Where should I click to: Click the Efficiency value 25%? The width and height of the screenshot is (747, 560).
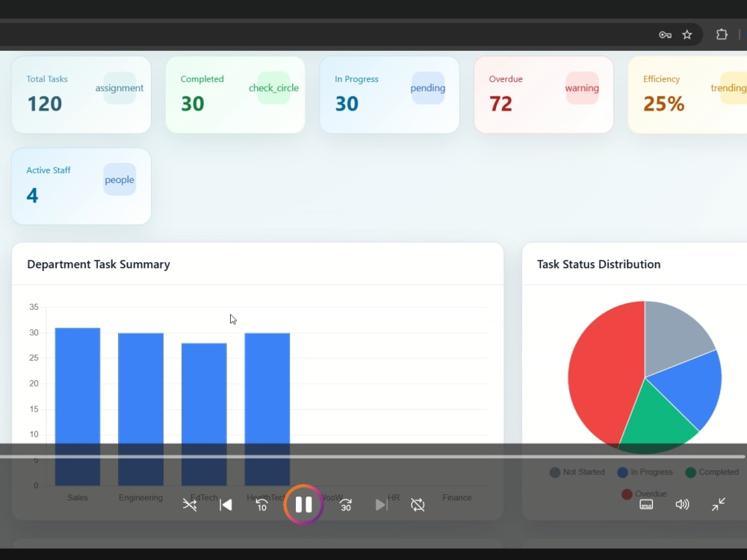coord(663,104)
